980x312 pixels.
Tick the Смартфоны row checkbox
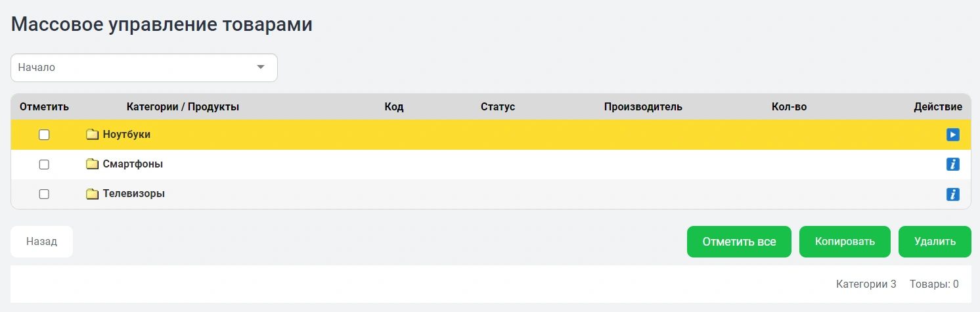pyautogui.click(x=44, y=164)
